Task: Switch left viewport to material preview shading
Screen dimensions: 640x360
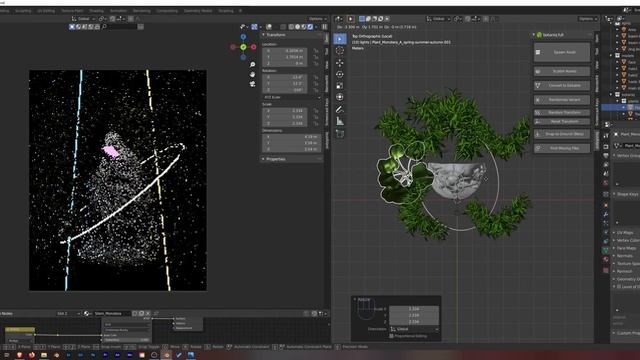Action: point(303,27)
